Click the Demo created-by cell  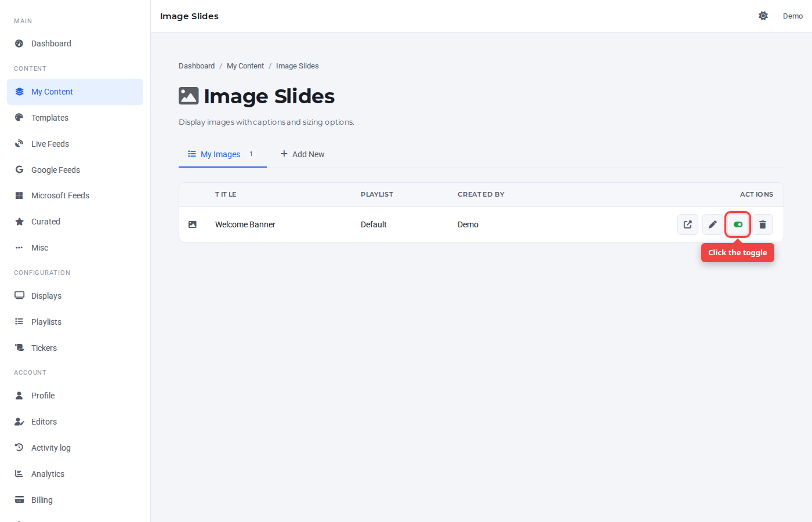pos(468,224)
